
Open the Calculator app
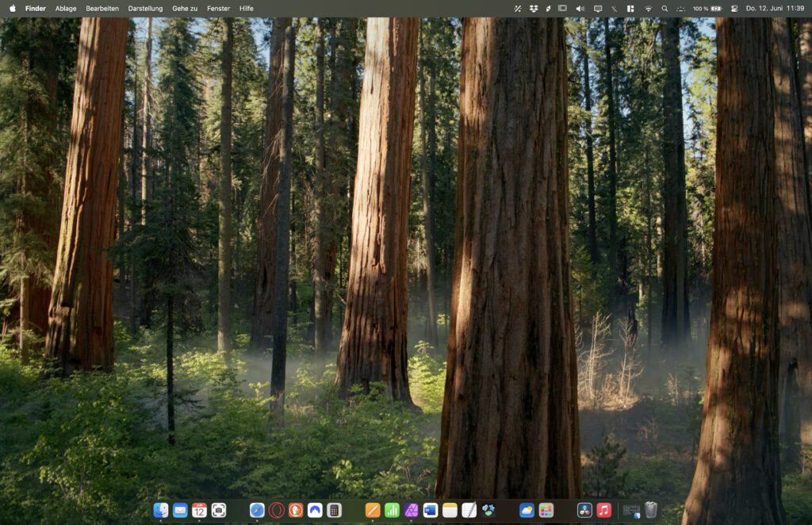pos(334,512)
